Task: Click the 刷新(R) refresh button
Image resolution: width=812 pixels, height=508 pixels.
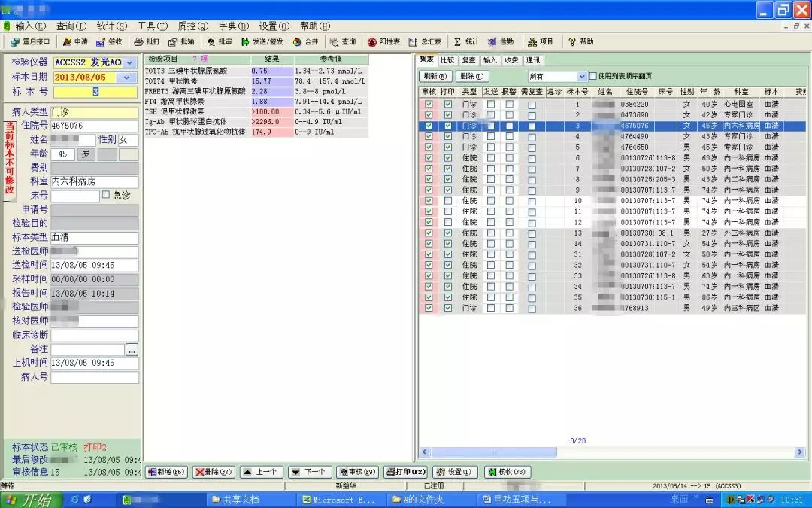Action: [x=435, y=76]
